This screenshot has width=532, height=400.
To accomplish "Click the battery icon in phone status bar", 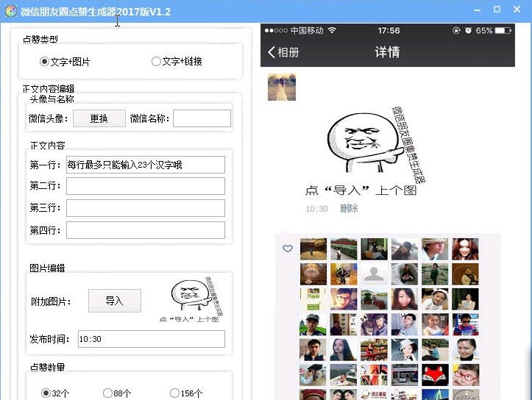I will (503, 30).
